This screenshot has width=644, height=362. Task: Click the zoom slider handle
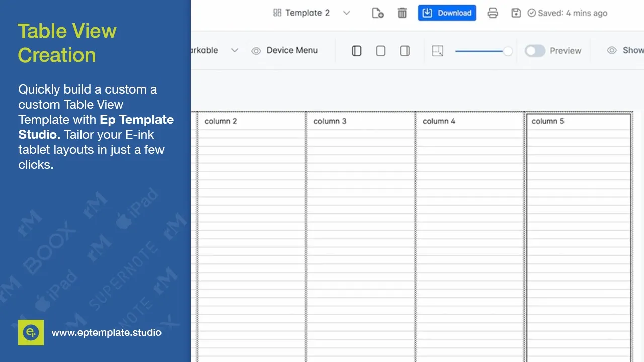click(508, 51)
